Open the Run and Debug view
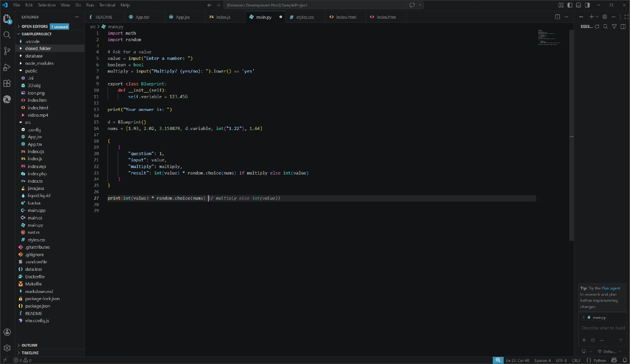The image size is (630, 364). (x=7, y=67)
